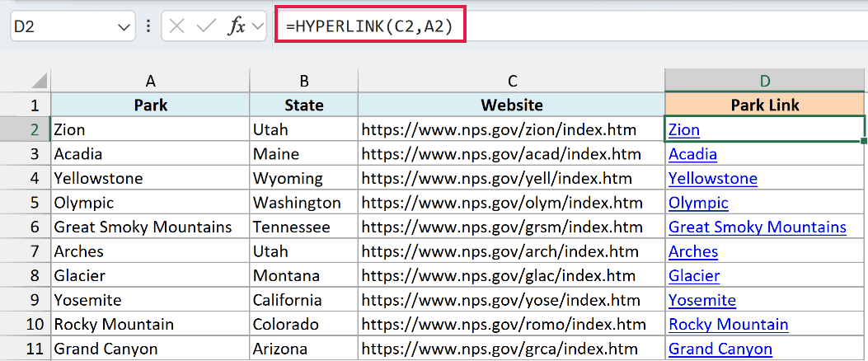Image resolution: width=868 pixels, height=361 pixels.
Task: Select cell A4 containing Yellowstone
Action: (x=150, y=178)
